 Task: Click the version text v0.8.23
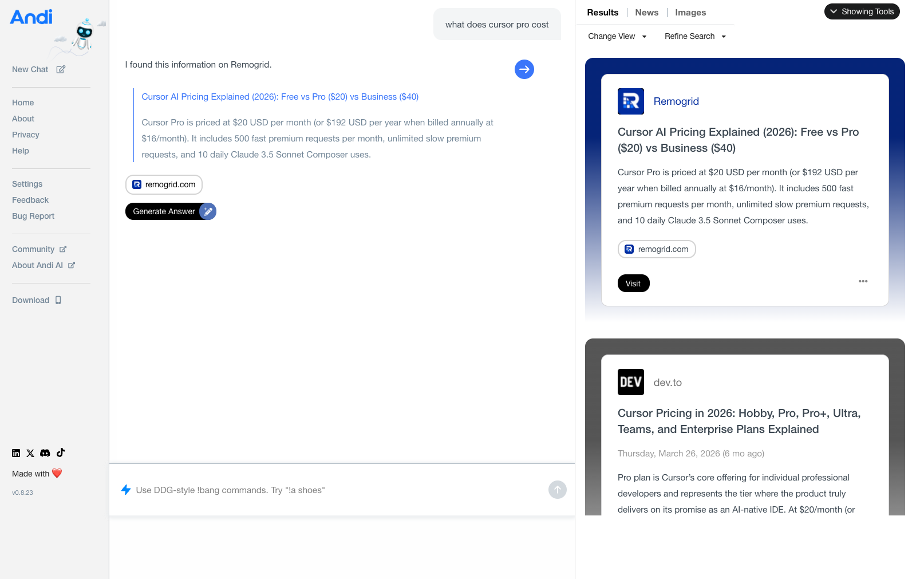[x=22, y=493]
